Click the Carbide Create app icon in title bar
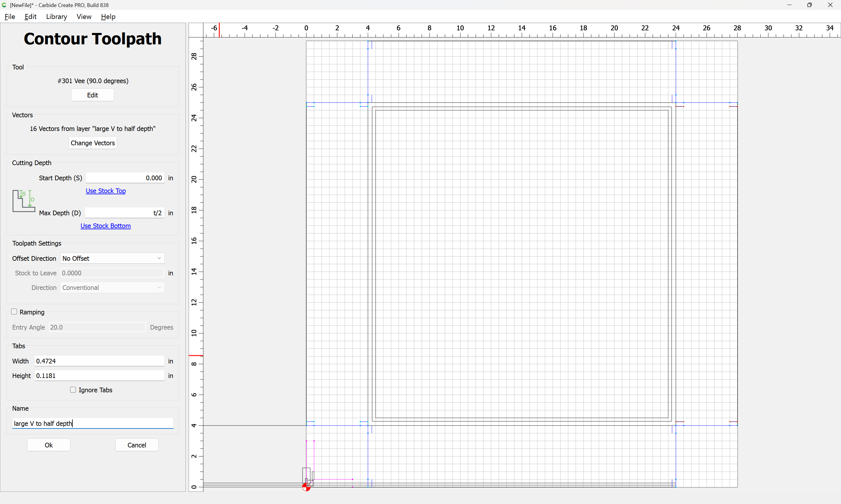The image size is (841, 504). 4,5
